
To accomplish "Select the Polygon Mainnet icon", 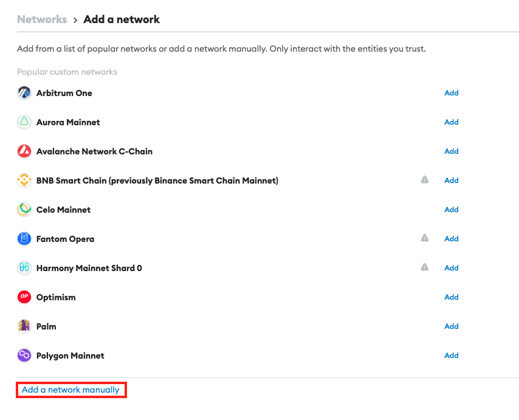I will 24,356.
